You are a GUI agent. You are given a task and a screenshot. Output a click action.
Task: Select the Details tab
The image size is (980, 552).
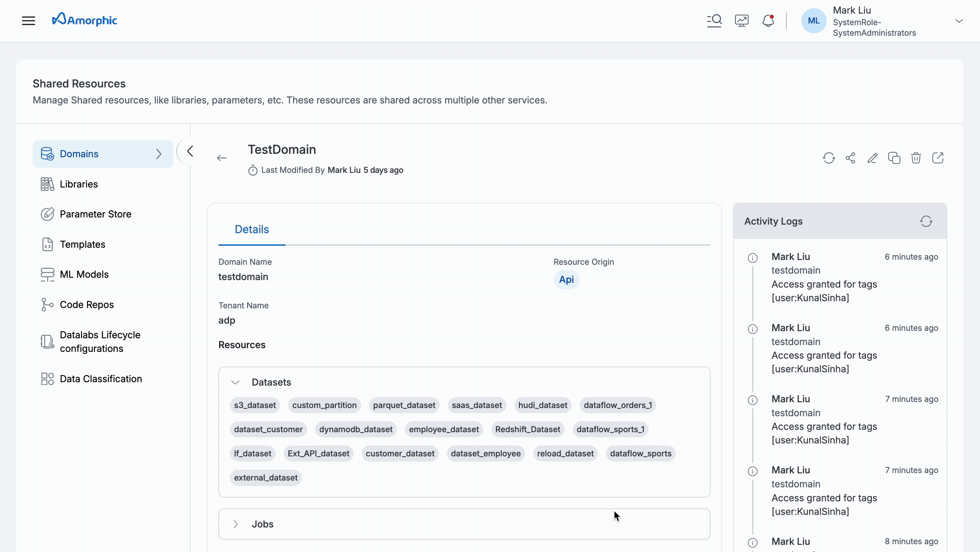tap(251, 229)
